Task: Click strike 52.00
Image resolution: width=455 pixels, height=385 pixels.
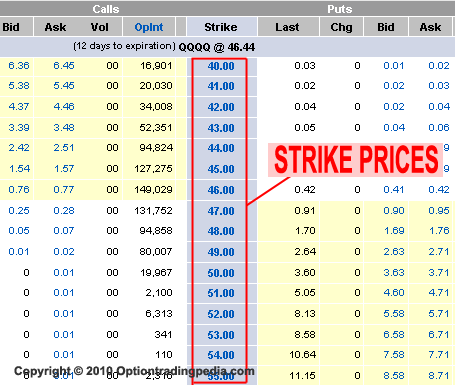Action: [221, 314]
